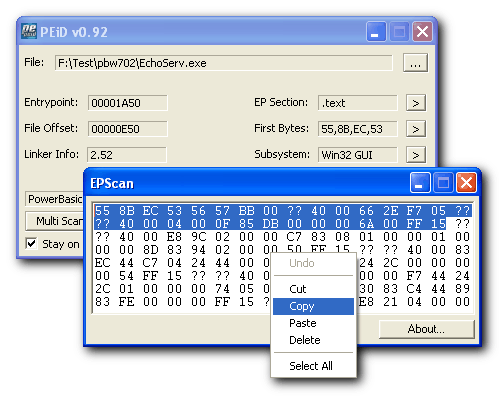Click the Multi Scan button
This screenshot has width=499, height=400.
point(55,221)
